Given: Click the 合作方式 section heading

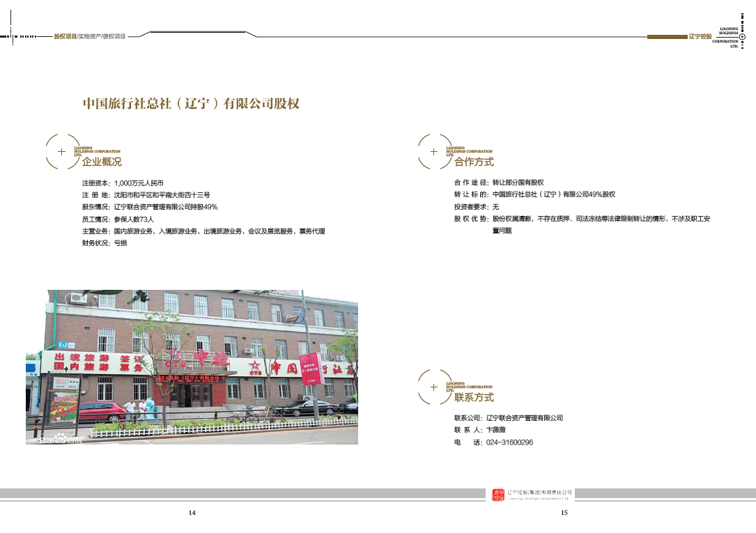Looking at the screenshot, I should (474, 162).
